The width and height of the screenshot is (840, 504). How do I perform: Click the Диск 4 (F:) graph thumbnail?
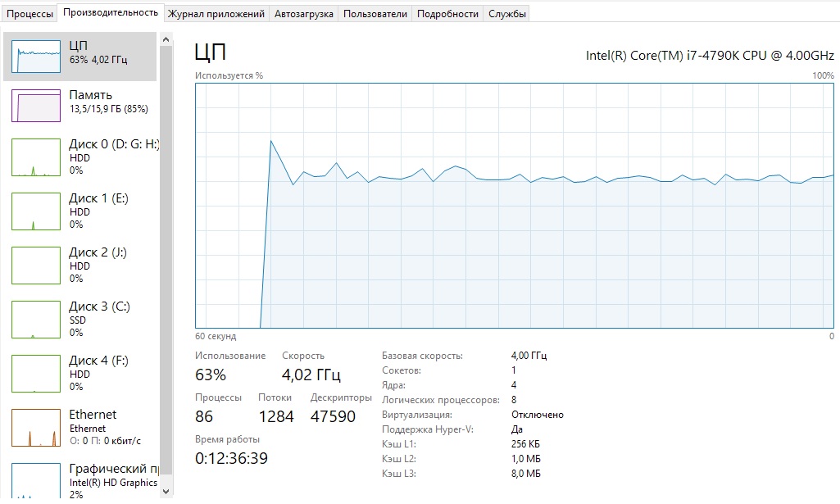tap(36, 374)
